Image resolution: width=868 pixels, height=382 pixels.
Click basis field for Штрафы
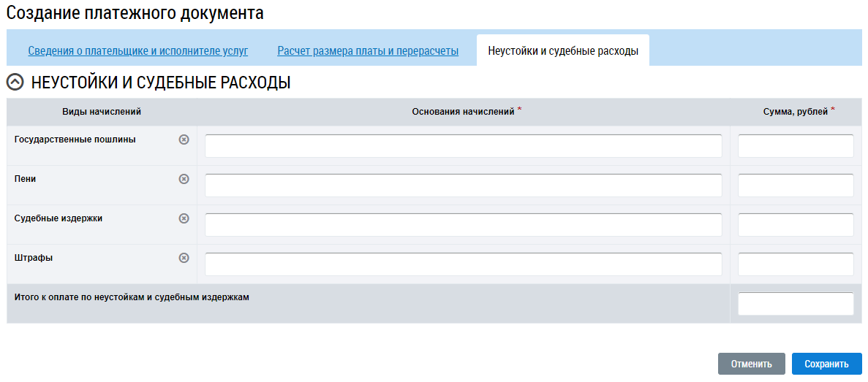[463, 264]
